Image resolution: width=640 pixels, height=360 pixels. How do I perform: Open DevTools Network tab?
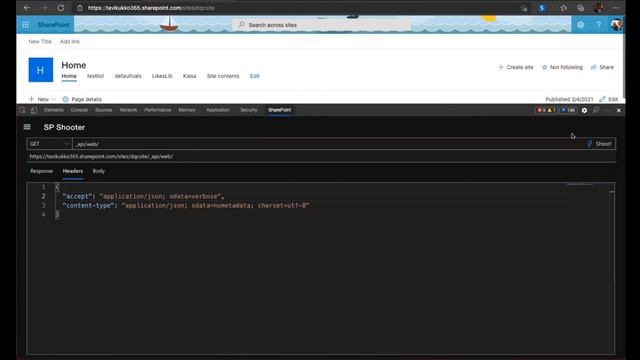[x=128, y=110]
